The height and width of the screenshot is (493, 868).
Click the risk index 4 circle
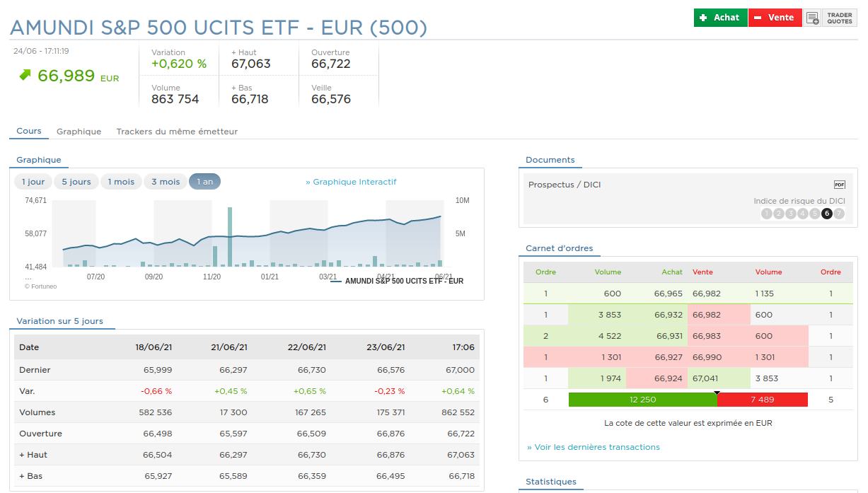[803, 214]
